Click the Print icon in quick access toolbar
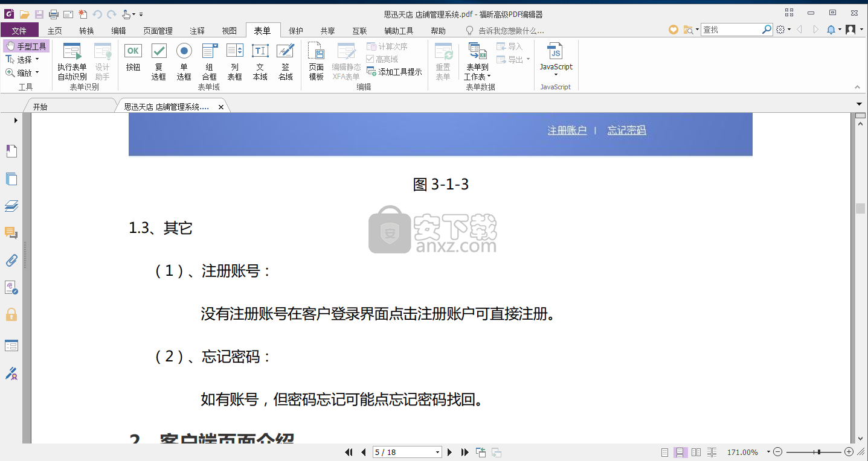The height and width of the screenshot is (461, 868). point(54,14)
